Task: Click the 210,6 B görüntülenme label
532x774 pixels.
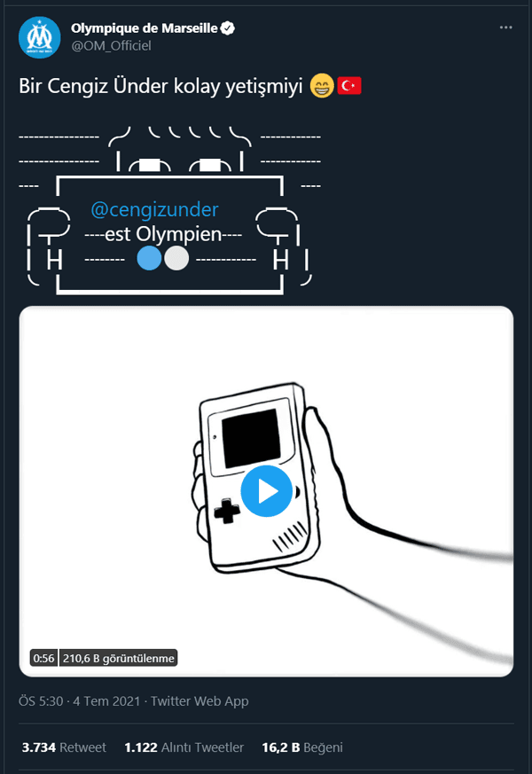Action: (x=118, y=658)
